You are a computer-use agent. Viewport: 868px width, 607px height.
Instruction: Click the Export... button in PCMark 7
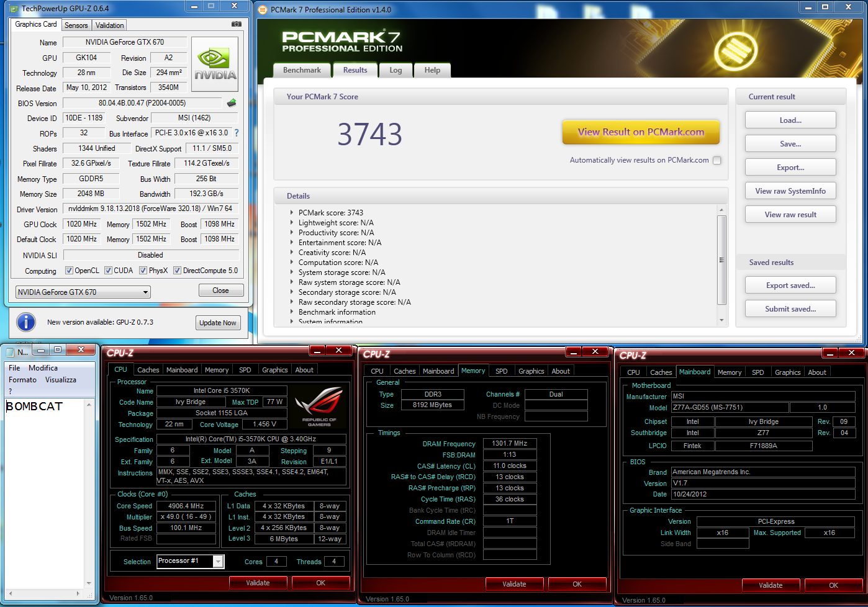click(x=790, y=168)
